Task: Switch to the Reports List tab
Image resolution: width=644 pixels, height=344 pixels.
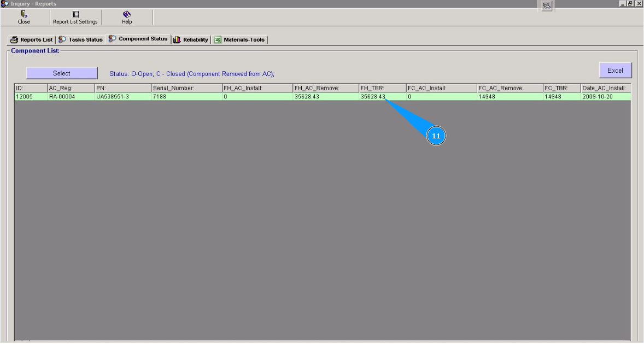Action: (32, 39)
